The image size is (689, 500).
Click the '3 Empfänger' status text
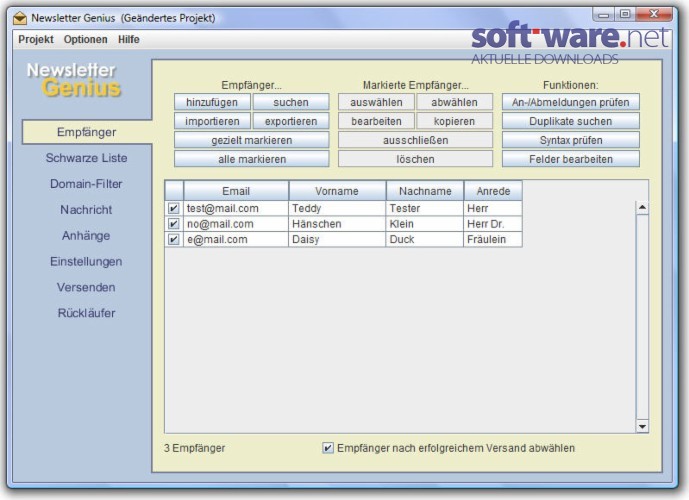pos(194,448)
